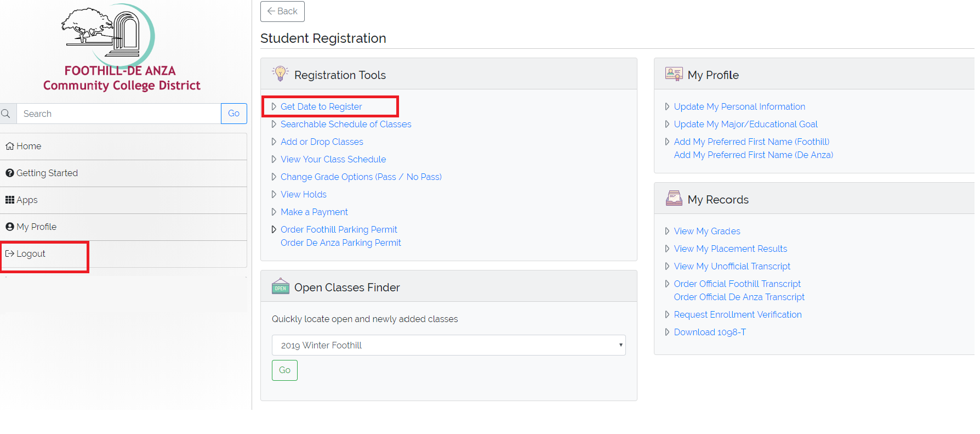Click the My Records typewriter icon

(x=674, y=199)
